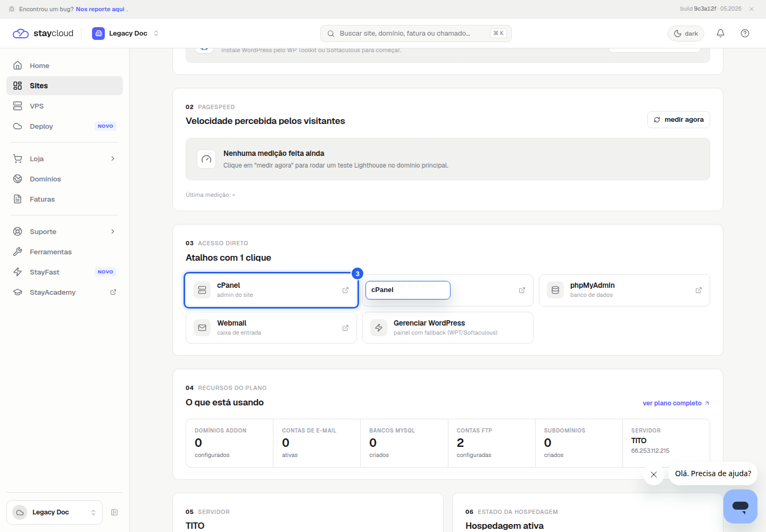Click the BANCOS MYSQL label

pos(392,430)
